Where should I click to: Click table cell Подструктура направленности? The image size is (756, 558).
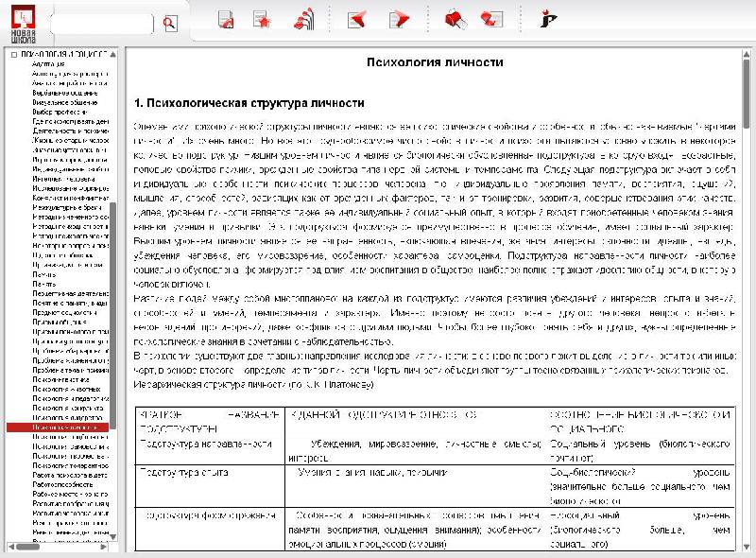click(x=206, y=444)
